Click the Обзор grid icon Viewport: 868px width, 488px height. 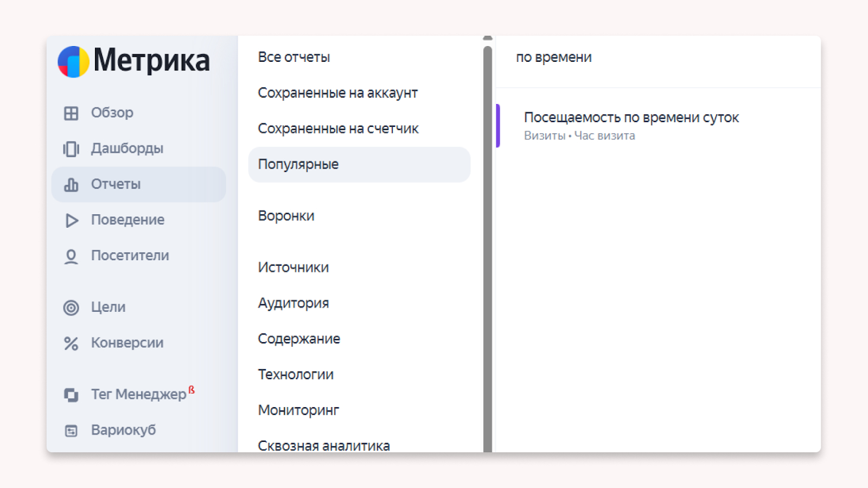point(71,113)
